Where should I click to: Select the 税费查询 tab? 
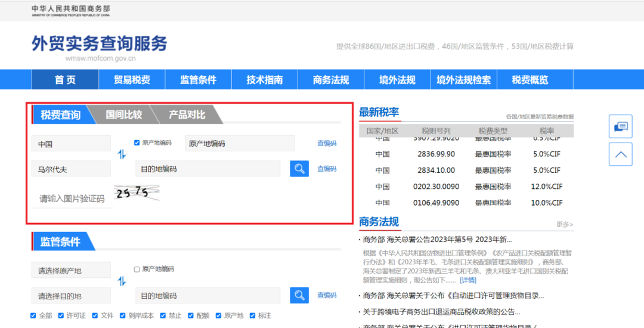click(61, 115)
